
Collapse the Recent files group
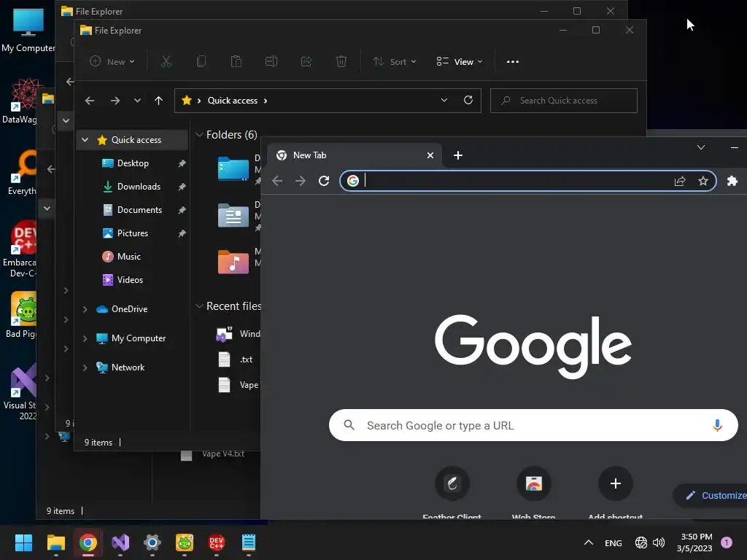199,306
